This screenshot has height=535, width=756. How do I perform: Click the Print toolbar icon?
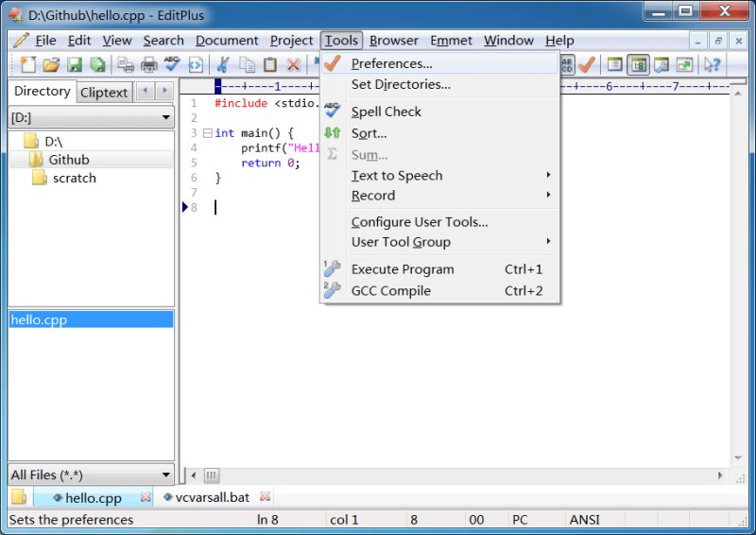(149, 64)
